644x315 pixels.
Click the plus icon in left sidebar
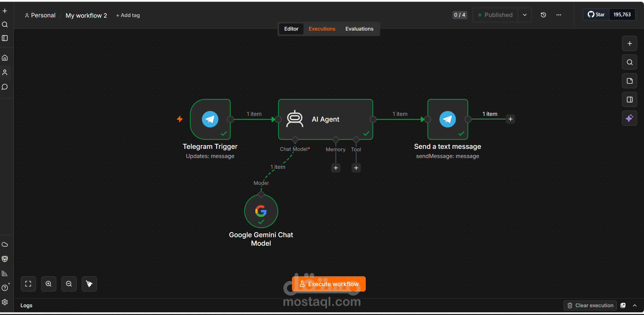[5, 11]
